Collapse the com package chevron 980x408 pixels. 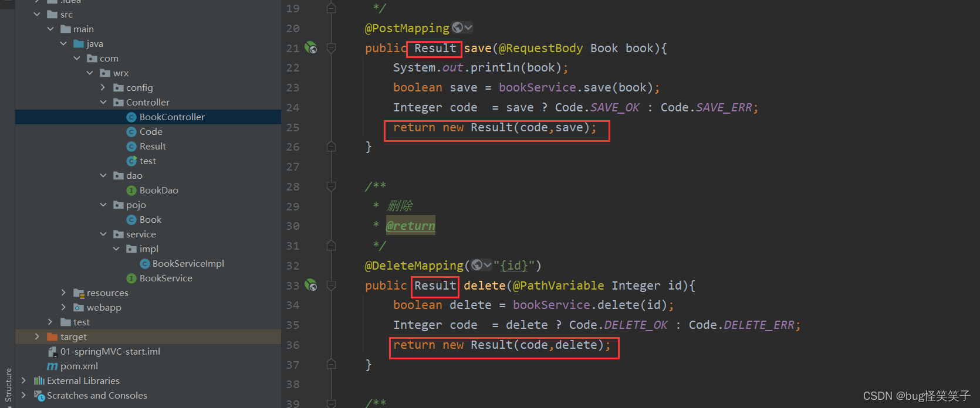(77, 58)
